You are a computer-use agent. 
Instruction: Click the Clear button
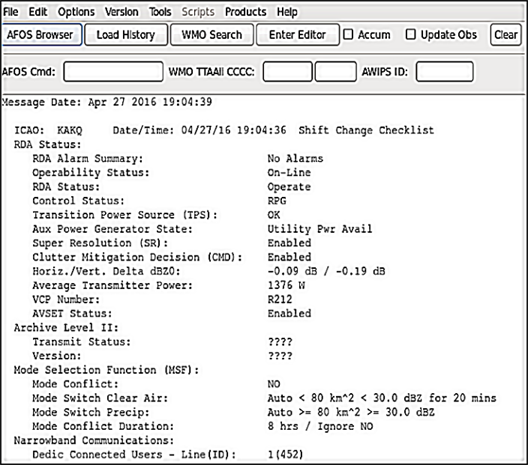click(506, 35)
